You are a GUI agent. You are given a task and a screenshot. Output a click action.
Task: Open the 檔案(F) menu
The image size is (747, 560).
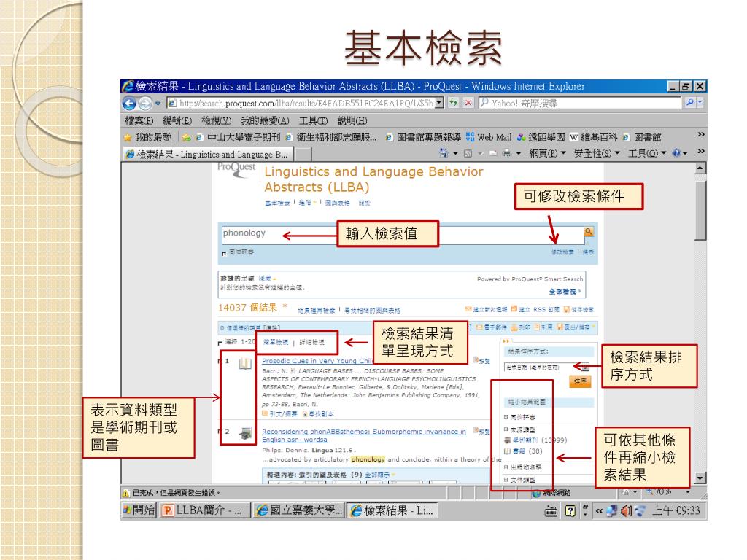139,120
